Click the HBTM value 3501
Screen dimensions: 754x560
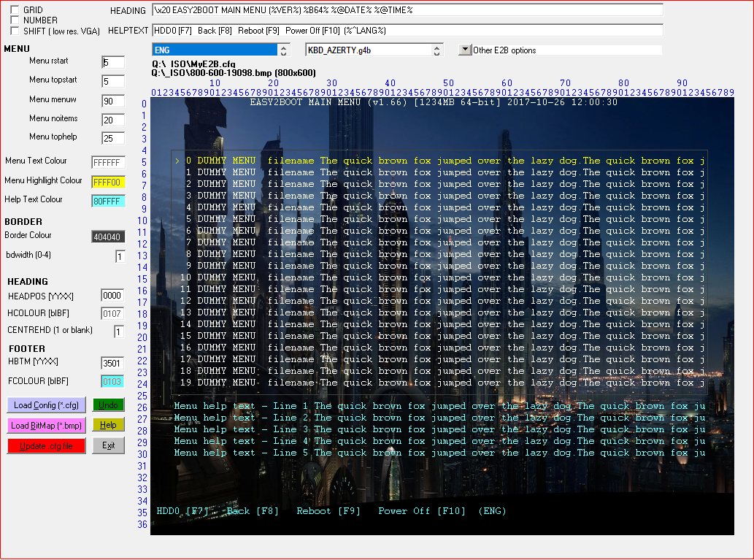(x=112, y=363)
